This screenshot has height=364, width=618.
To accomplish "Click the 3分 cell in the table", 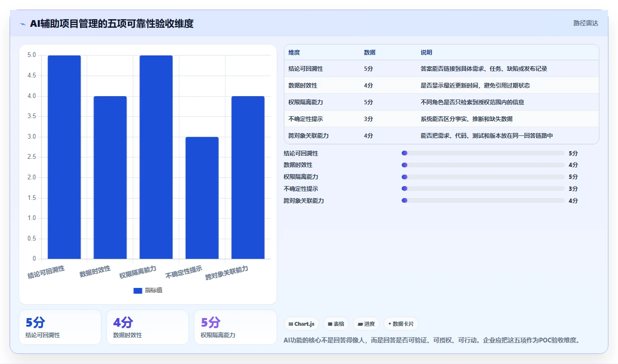I will tap(369, 119).
